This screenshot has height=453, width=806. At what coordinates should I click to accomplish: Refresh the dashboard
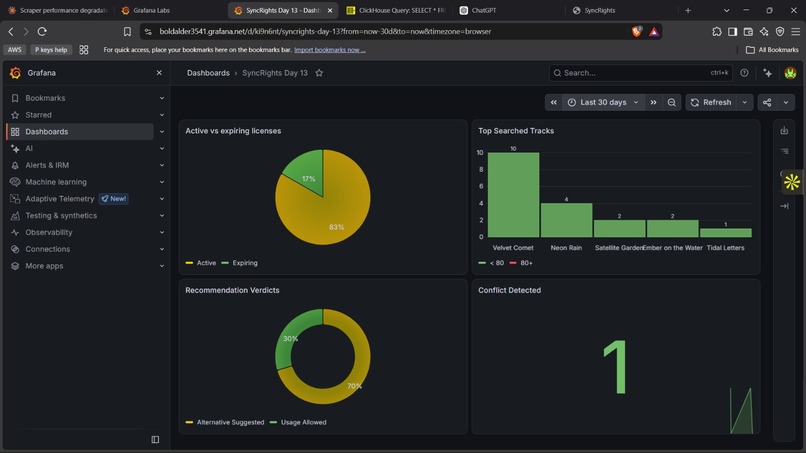711,102
